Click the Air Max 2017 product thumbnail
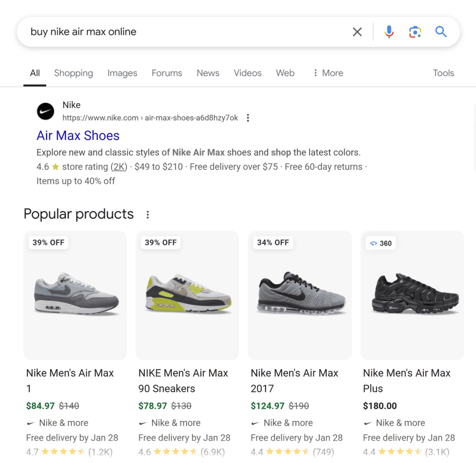The width and height of the screenshot is (476, 463). 299,295
